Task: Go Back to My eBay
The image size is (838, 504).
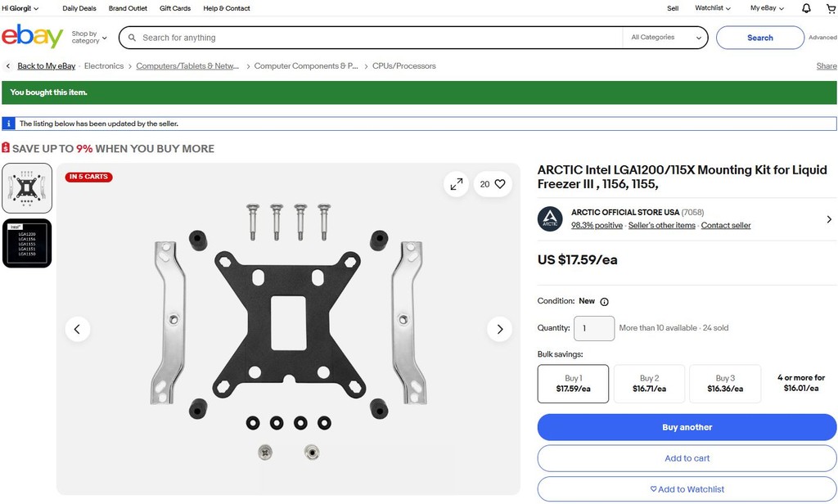Action: pyautogui.click(x=47, y=65)
